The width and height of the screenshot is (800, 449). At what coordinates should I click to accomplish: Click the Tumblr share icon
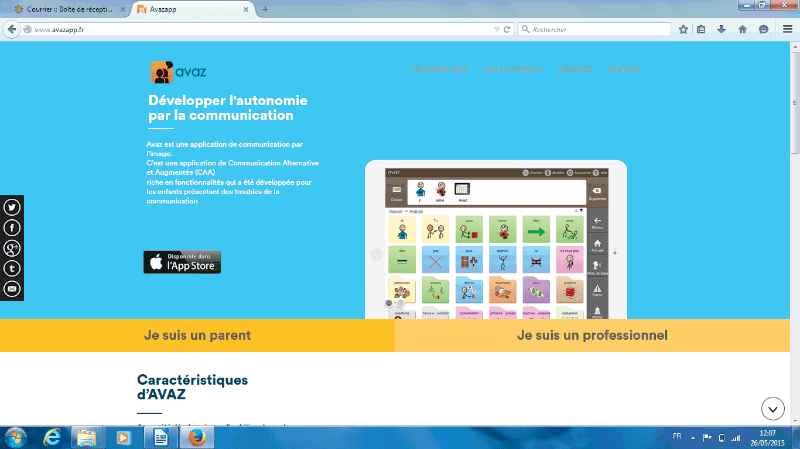tap(12, 269)
